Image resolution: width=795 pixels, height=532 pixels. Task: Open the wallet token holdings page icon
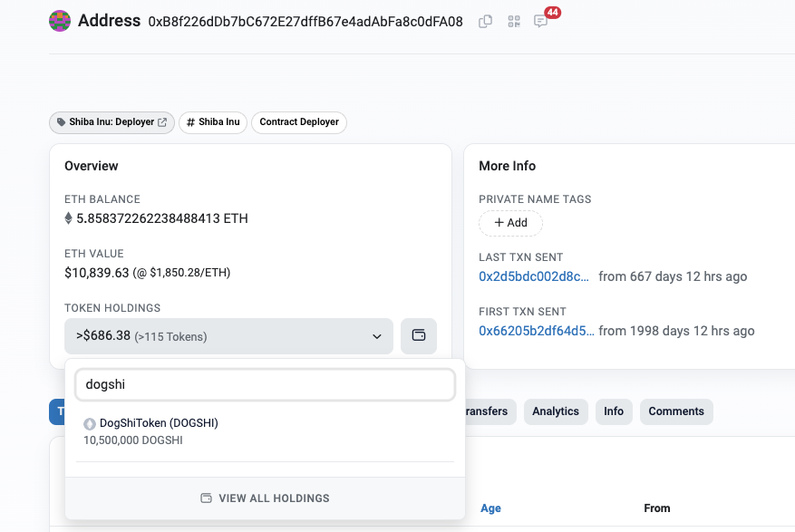click(419, 336)
